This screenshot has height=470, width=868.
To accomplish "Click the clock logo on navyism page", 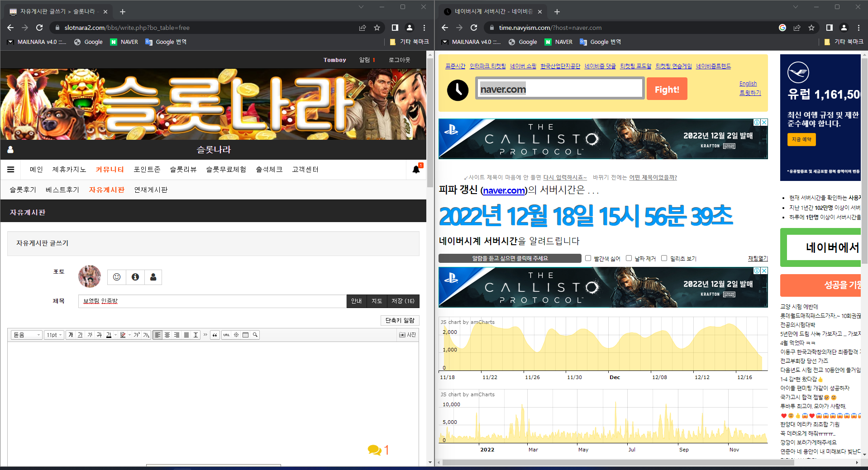I will point(458,90).
